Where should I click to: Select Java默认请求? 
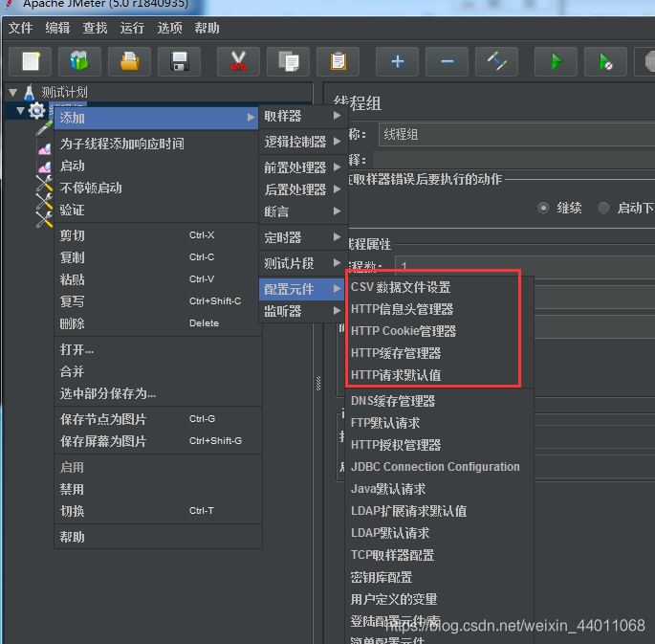[440, 489]
